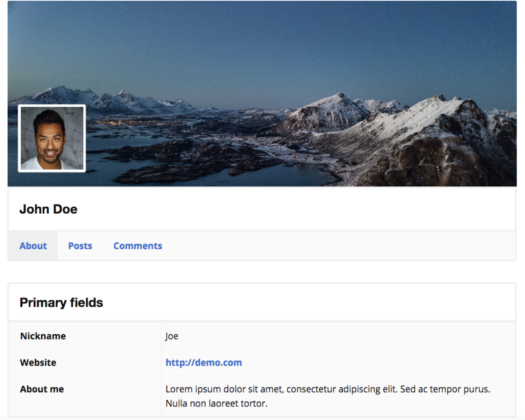This screenshot has width=525, height=420.
Task: Open the http://demo.com website link
Action: pos(203,363)
